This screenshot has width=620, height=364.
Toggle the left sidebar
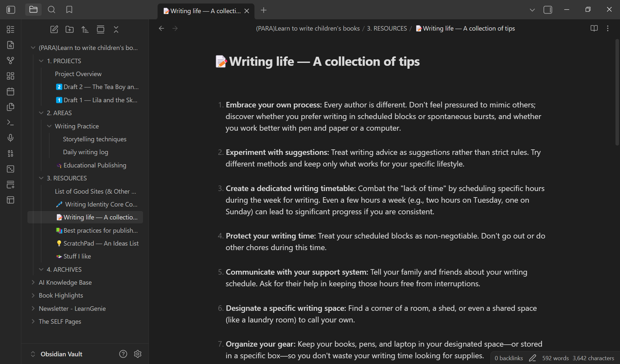coord(11,10)
